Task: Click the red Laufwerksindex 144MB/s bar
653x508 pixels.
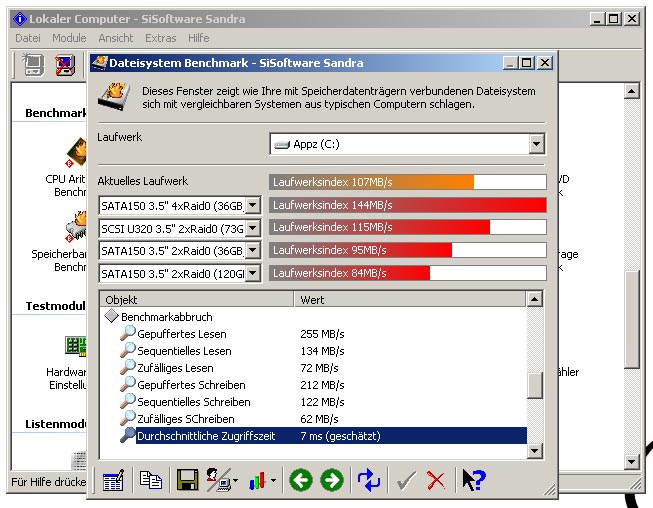Action: point(407,205)
